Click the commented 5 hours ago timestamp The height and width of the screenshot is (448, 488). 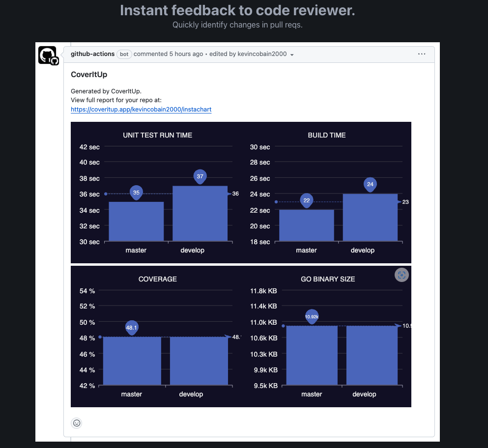(168, 54)
